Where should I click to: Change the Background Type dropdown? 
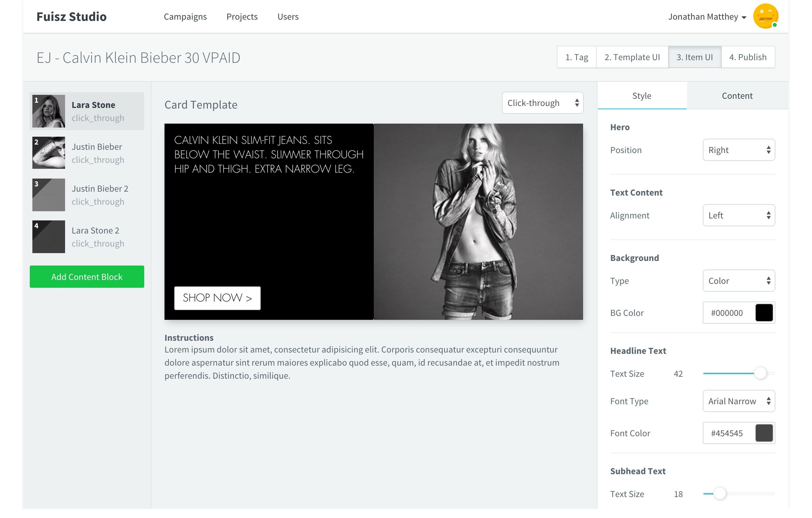(738, 281)
